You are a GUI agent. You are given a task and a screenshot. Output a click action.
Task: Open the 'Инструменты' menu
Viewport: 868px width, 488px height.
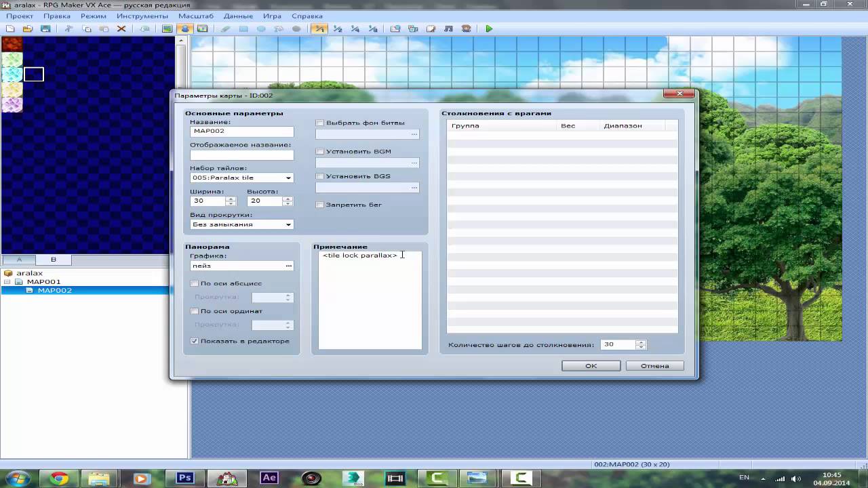(x=142, y=16)
